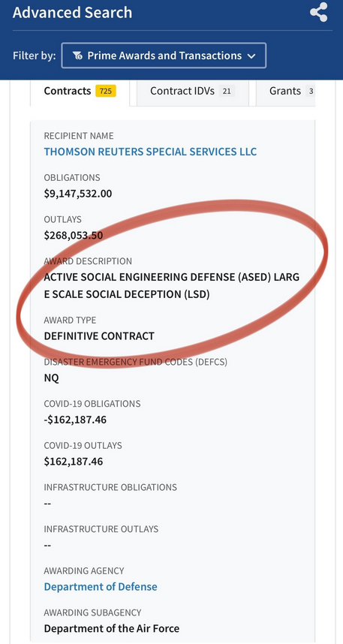Click the outlays amount $268,053.50
Image resolution: width=343 pixels, height=644 pixels.
pos(74,236)
